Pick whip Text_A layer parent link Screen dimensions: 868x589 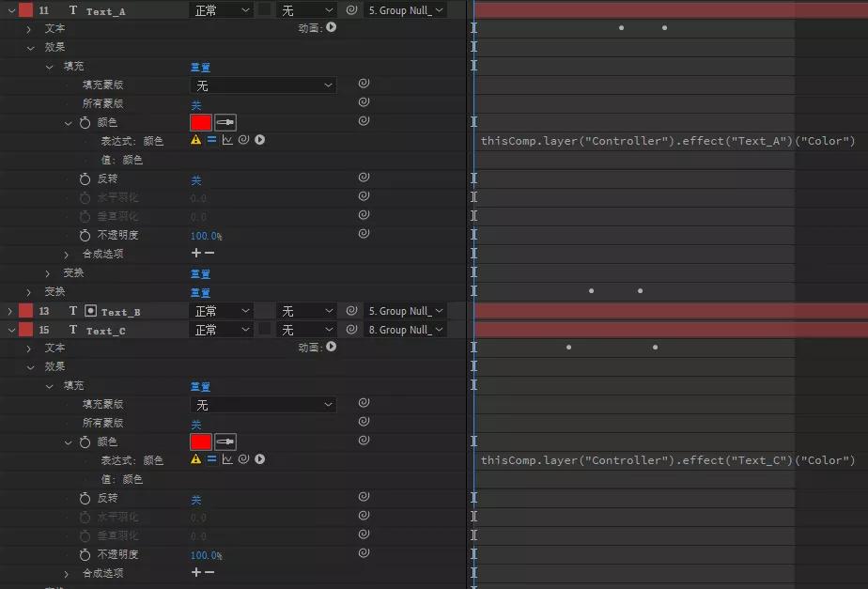351,10
